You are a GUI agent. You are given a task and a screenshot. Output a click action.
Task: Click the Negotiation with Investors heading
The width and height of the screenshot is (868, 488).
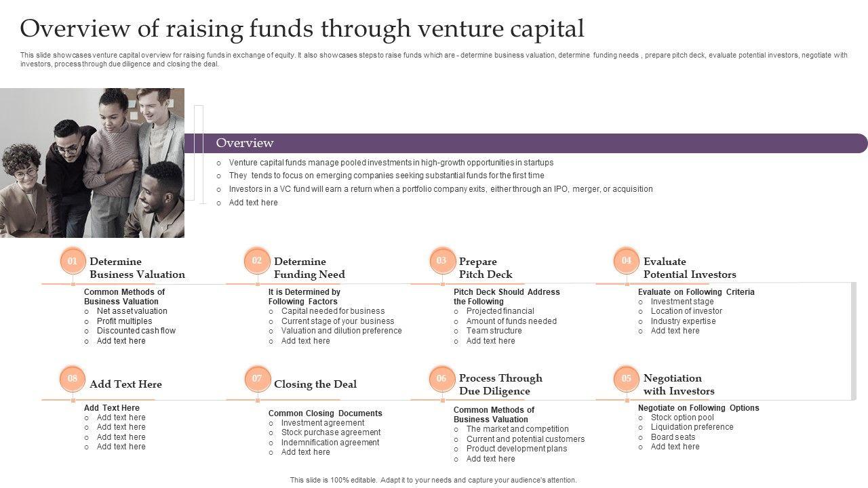coord(679,384)
